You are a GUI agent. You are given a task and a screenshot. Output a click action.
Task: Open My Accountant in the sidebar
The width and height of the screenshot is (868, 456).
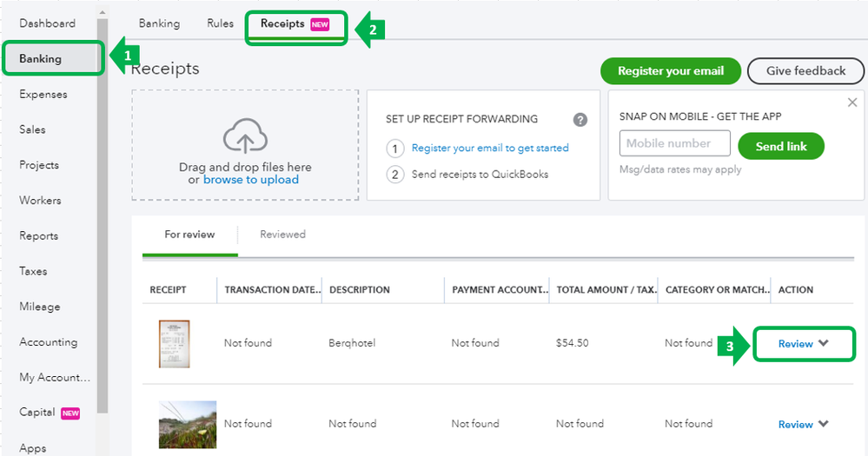55,378
